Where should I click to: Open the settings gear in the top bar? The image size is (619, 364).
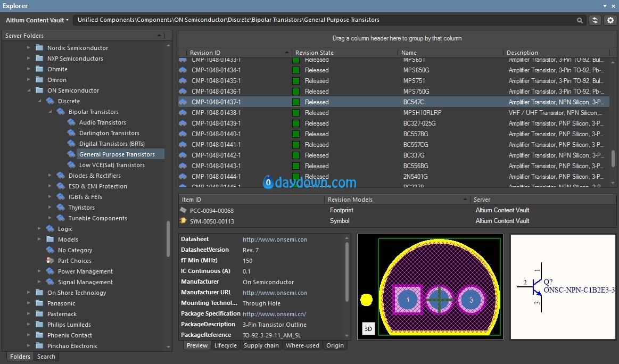(610, 20)
